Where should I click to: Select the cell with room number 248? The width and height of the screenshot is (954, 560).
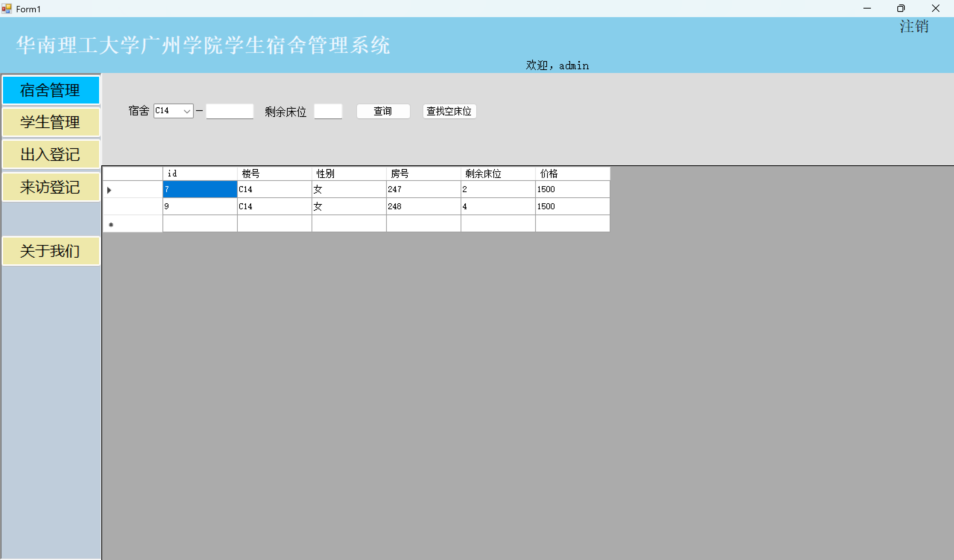423,207
